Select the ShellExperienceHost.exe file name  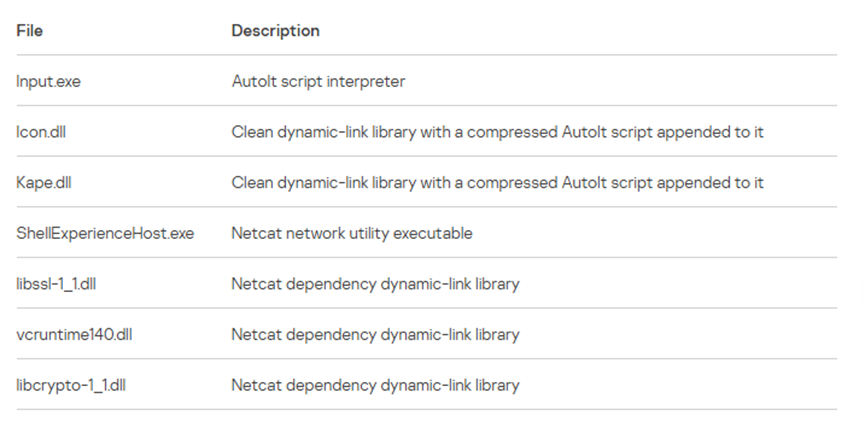point(105,233)
